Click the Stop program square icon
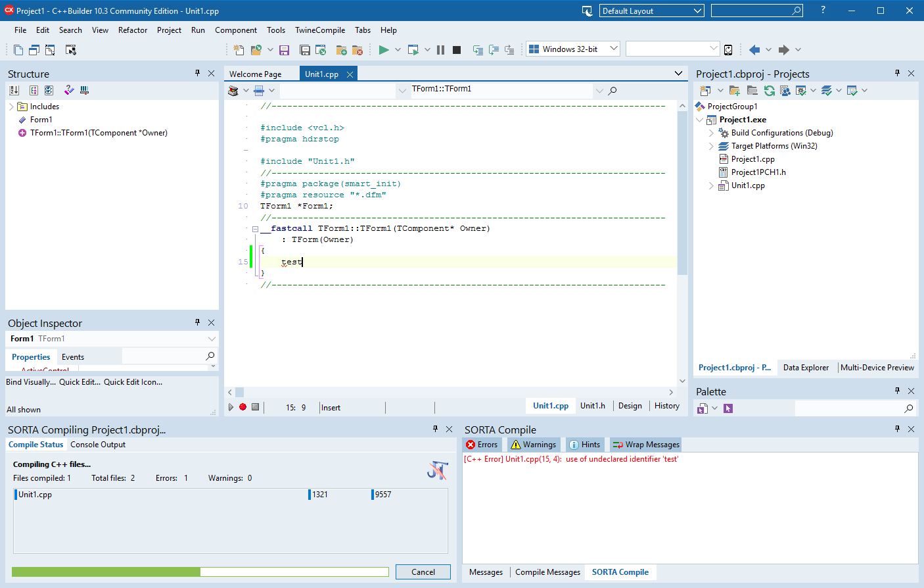The height and width of the screenshot is (588, 924). 457,49
